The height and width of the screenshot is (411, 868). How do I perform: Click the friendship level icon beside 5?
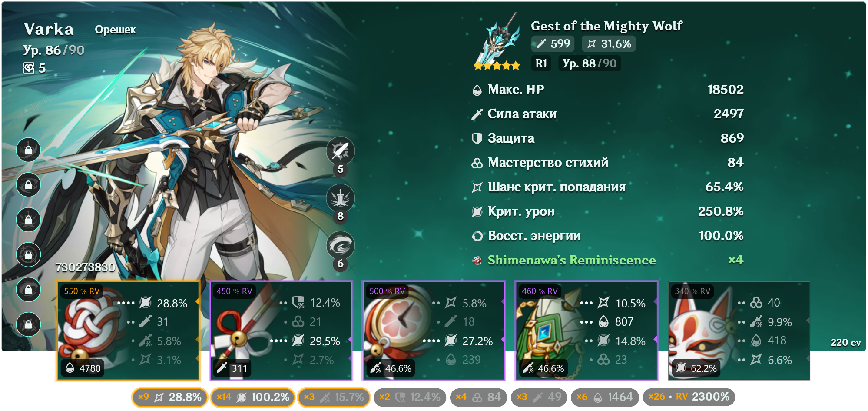pyautogui.click(x=29, y=68)
